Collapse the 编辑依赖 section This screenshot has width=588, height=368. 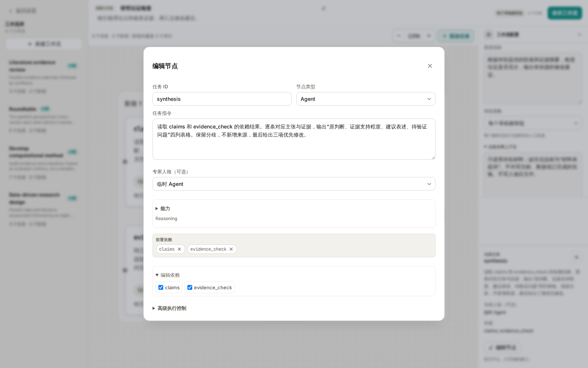tap(168, 275)
